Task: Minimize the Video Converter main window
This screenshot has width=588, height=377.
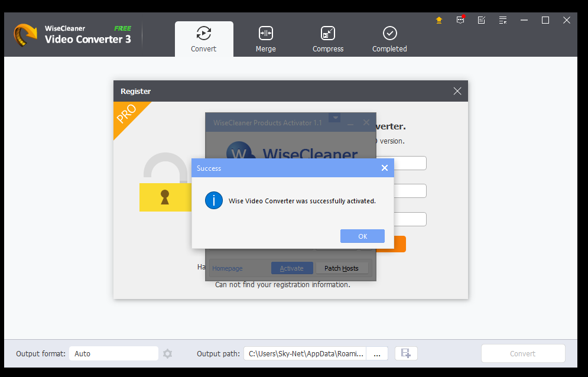Action: [x=524, y=20]
